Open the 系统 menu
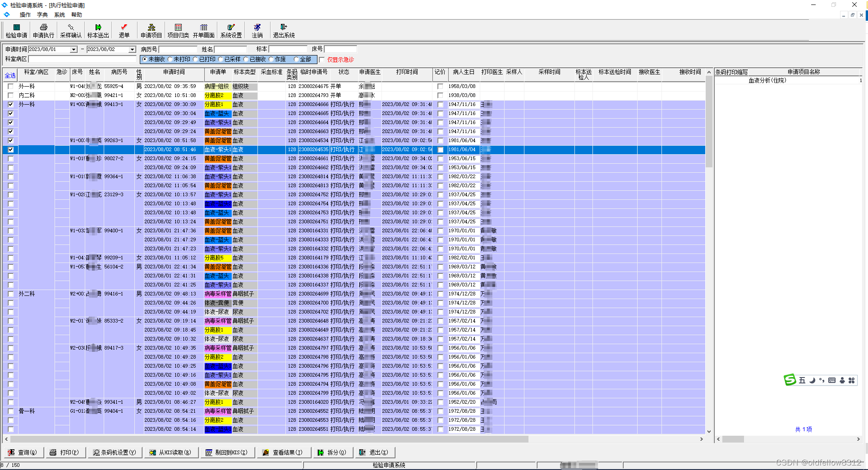Viewport: 868px width, 470px height. [x=60, y=15]
